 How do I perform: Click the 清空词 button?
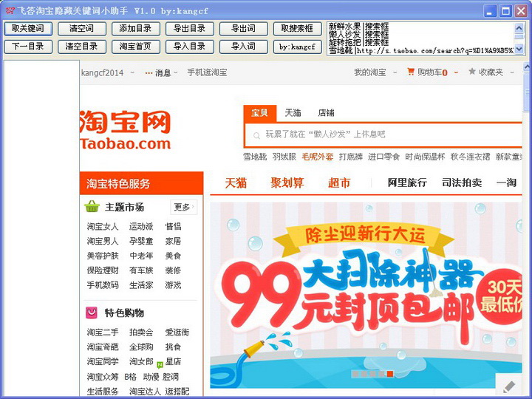coord(82,29)
